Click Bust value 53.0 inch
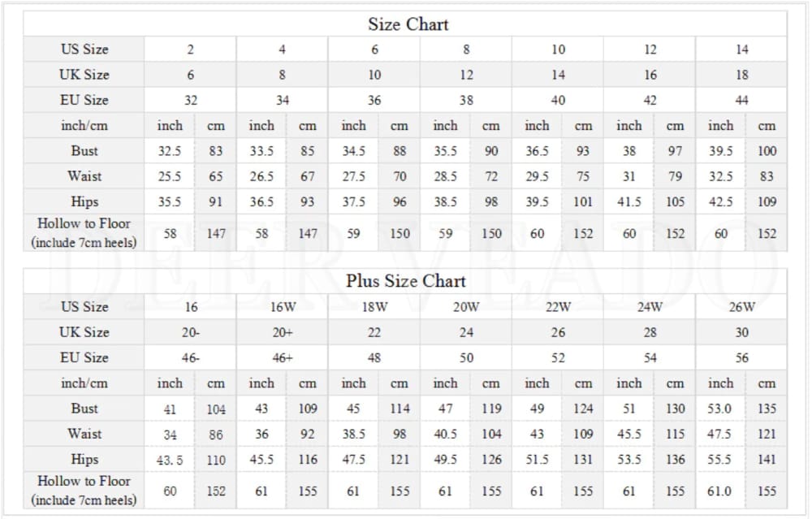Viewport: 812px width, 519px height. click(720, 409)
